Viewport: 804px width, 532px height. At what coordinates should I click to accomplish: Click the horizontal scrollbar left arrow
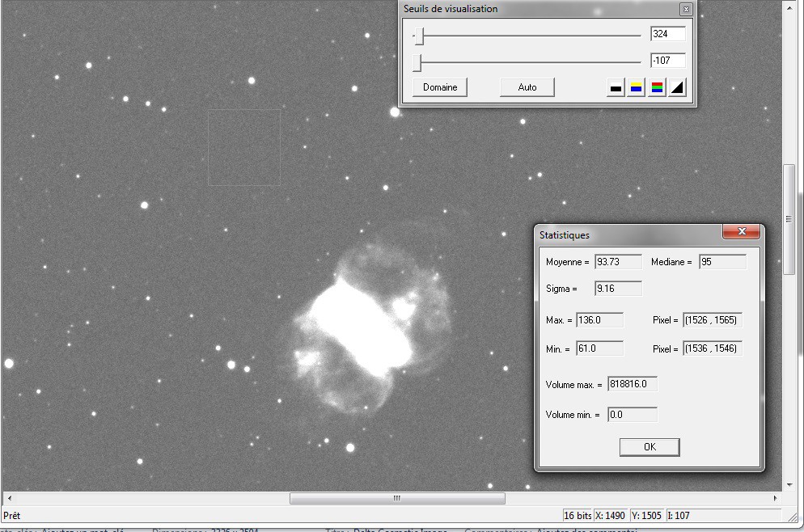(x=9, y=498)
